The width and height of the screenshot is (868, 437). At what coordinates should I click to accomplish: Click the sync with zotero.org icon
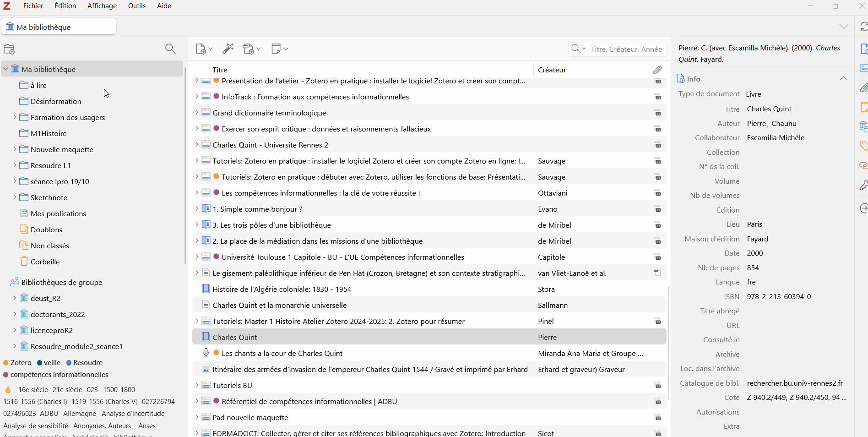[x=863, y=27]
